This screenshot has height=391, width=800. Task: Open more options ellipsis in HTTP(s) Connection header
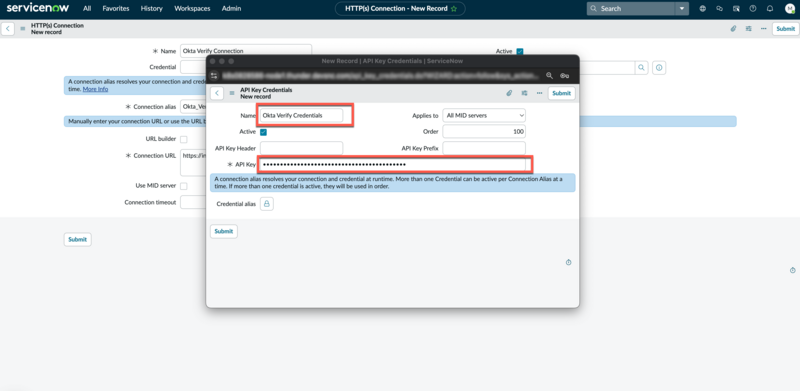763,29
